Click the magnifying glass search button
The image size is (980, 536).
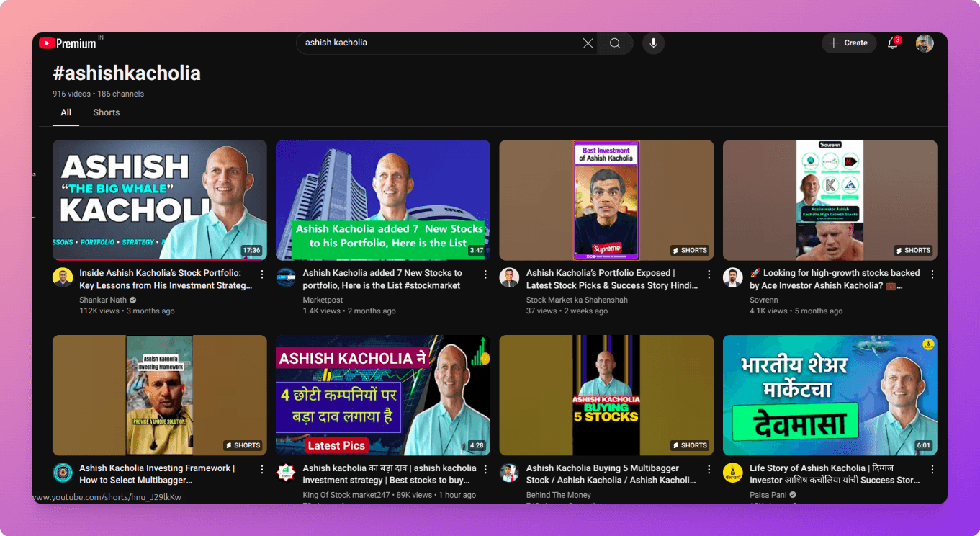click(615, 43)
